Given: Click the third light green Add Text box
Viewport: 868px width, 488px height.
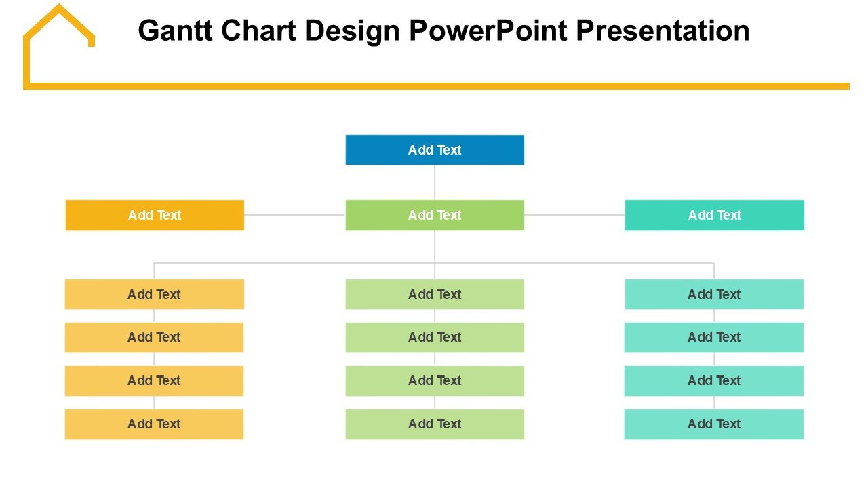Looking at the screenshot, I should coord(435,381).
